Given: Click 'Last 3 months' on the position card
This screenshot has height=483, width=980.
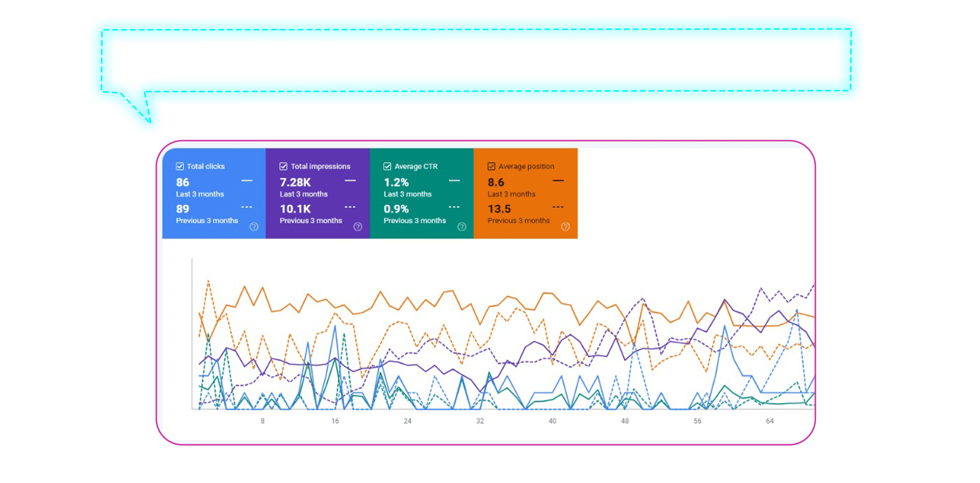Looking at the screenshot, I should tap(512, 194).
